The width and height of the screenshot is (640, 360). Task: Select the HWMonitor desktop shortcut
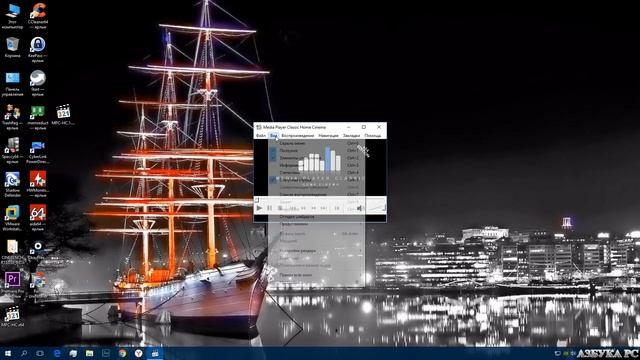coord(38,185)
